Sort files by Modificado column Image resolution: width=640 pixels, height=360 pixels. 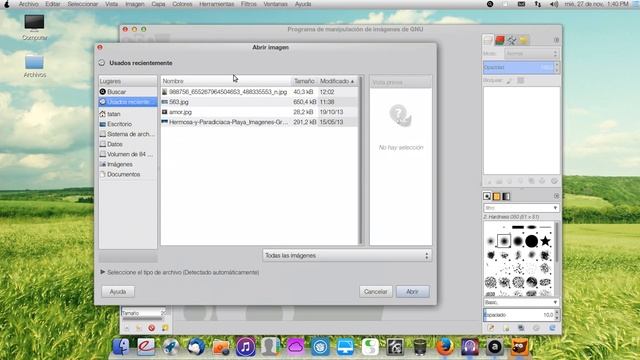pos(338,81)
